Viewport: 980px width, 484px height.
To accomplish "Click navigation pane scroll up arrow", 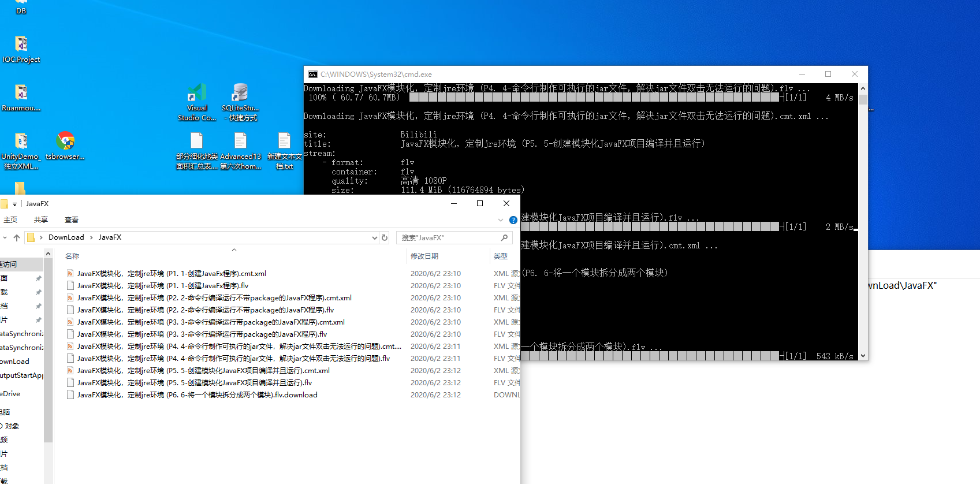I will 48,254.
